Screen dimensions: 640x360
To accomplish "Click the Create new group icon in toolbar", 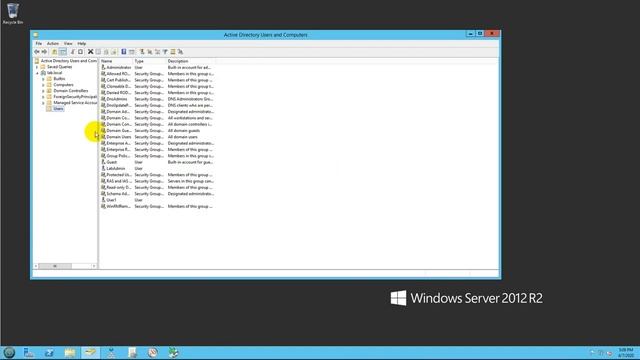I will 150,52.
